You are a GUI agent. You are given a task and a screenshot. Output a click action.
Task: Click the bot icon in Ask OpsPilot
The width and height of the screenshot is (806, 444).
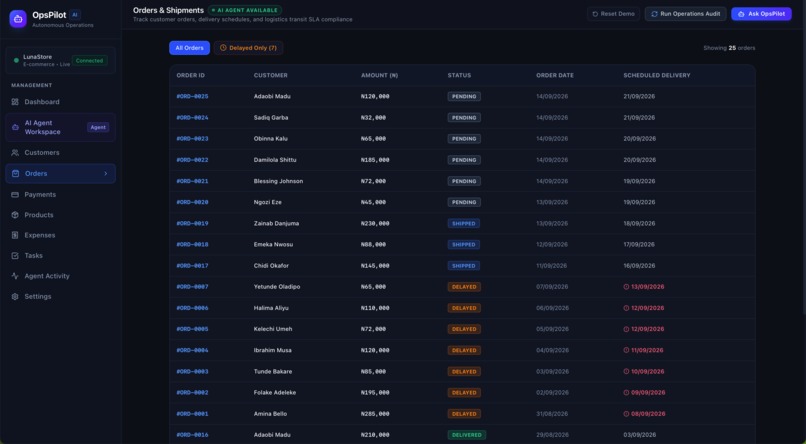click(x=741, y=14)
